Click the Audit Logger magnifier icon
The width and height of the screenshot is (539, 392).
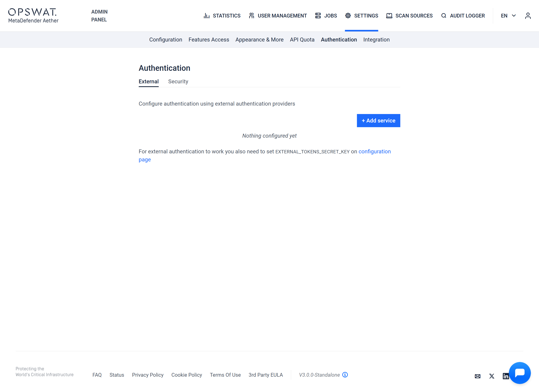(443, 16)
